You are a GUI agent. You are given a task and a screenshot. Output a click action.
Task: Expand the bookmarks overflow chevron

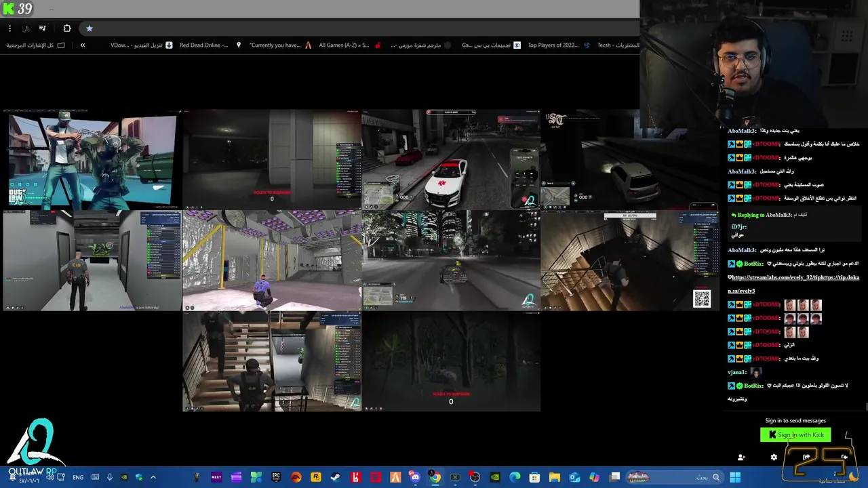click(83, 45)
